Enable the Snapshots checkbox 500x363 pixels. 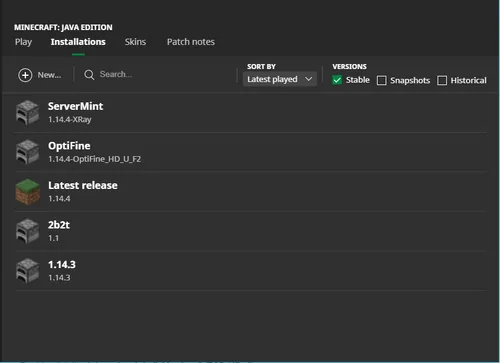pos(382,80)
